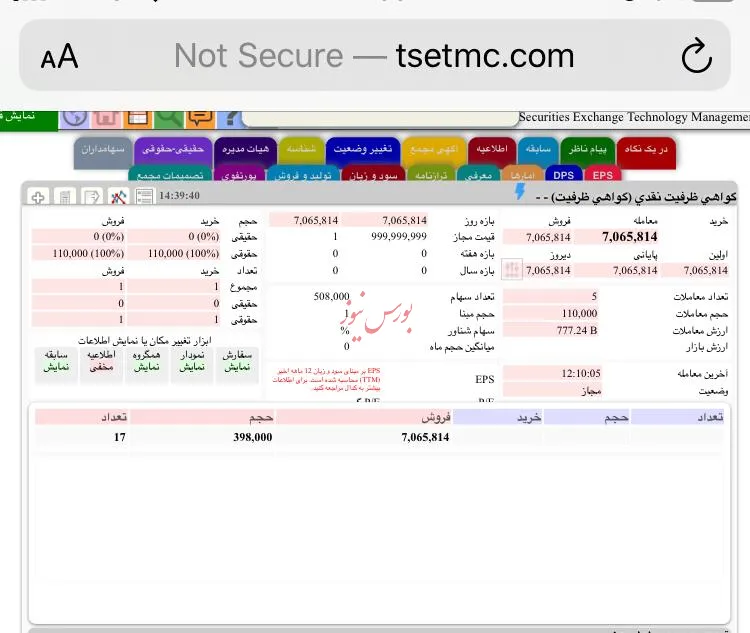Click the crossed chart tools icon
The height and width of the screenshot is (633, 750).
(x=118, y=197)
